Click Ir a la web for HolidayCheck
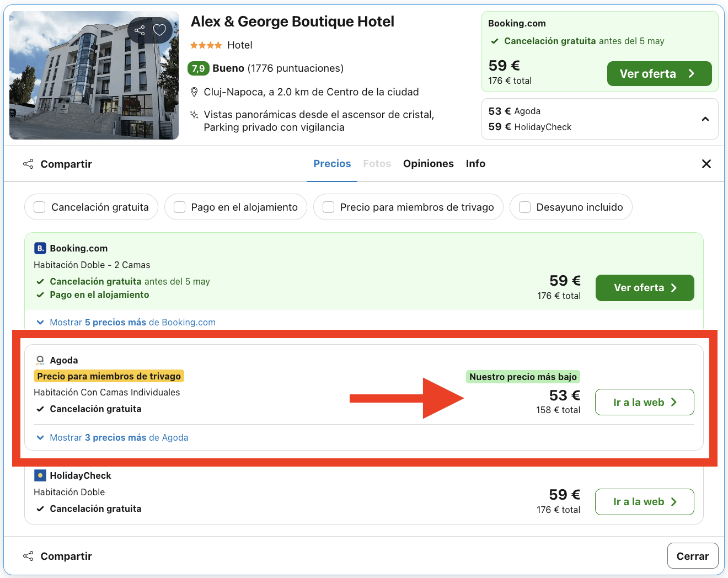 (645, 502)
